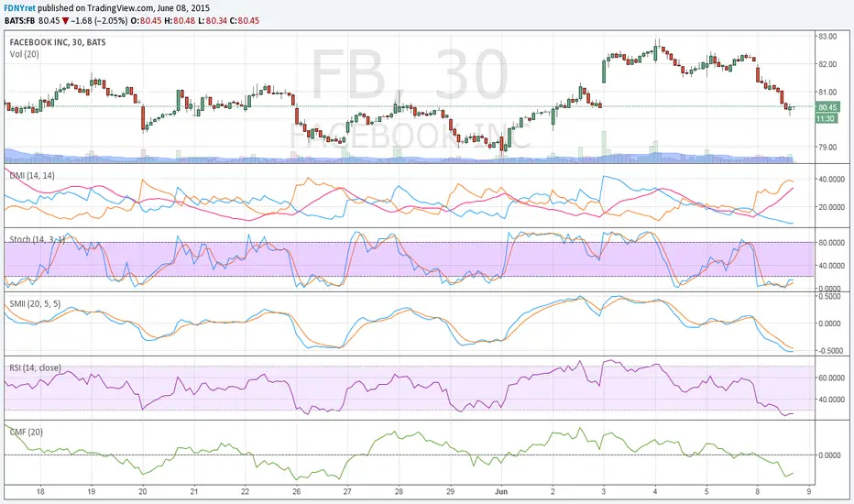Viewport: 854px width, 504px height.
Task: Select the BATS:FB symbol text
Action: coord(20,21)
